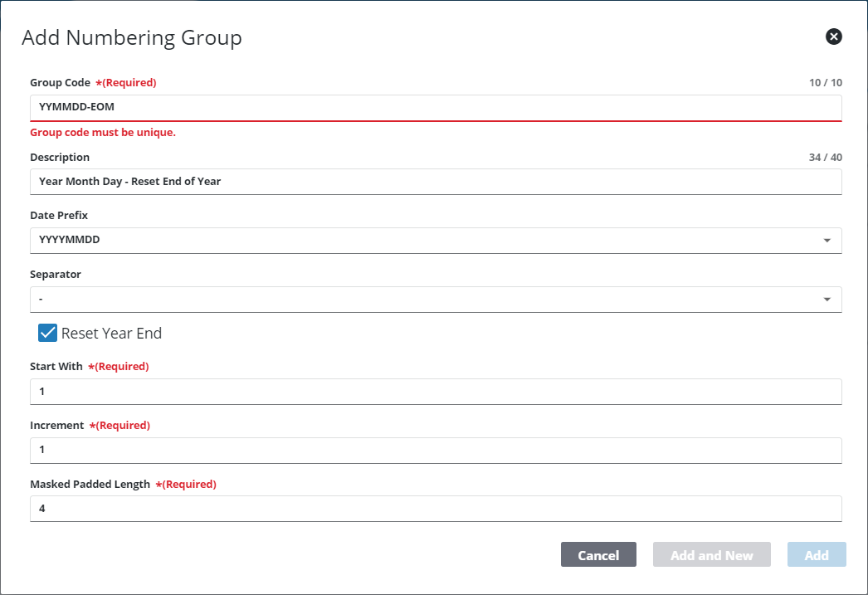Select the Group Code input field
This screenshot has height=595, width=868.
pos(436,107)
